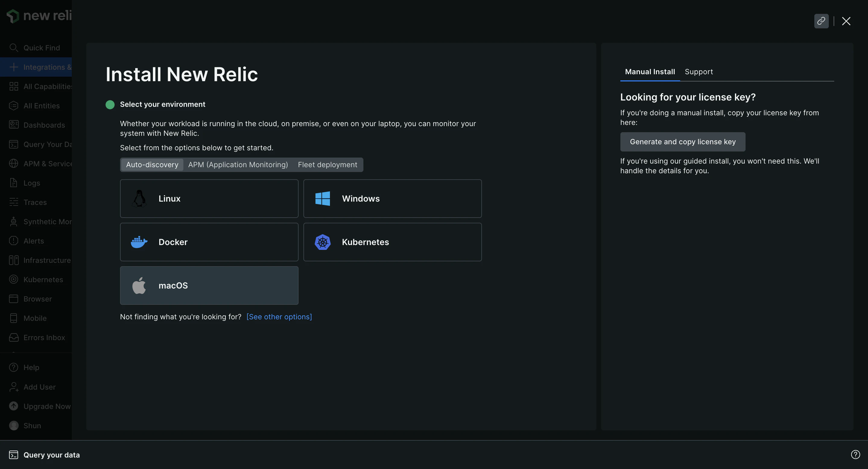The height and width of the screenshot is (469, 868).
Task: Open Help in the sidebar
Action: tap(36, 367)
